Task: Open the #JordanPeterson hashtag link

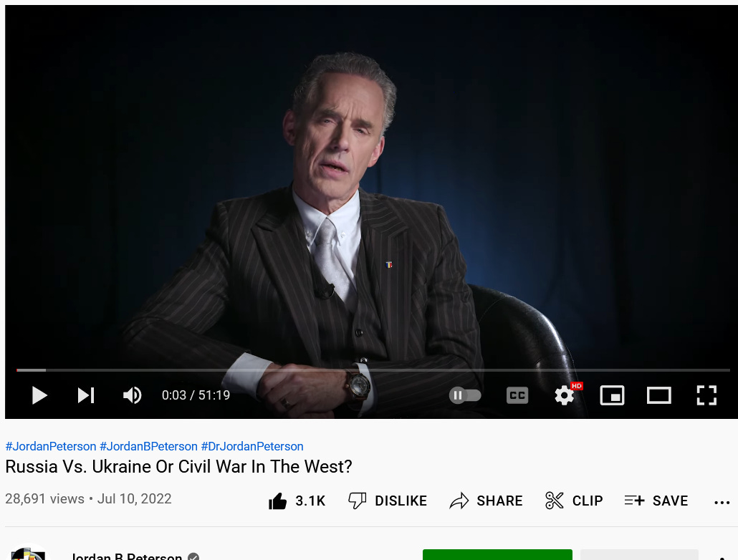Action: point(51,446)
